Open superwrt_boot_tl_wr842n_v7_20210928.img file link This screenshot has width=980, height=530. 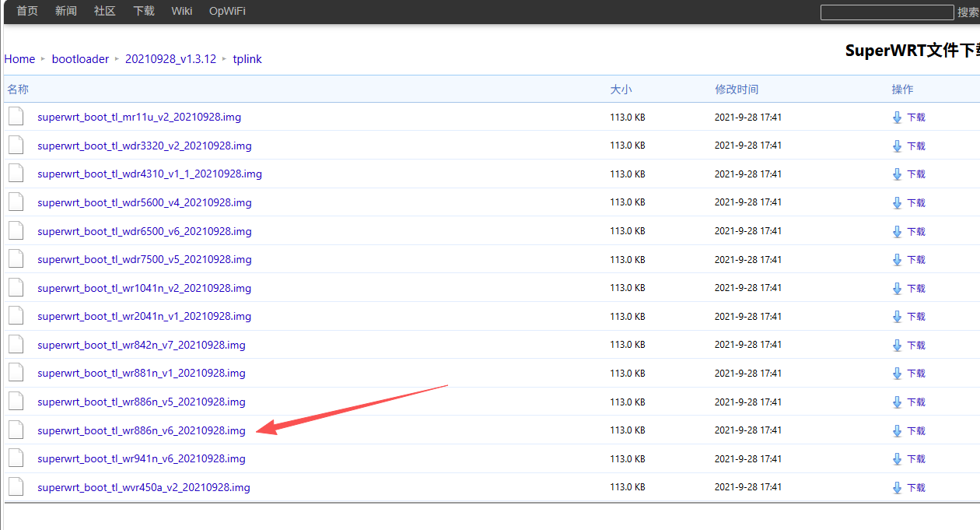(x=142, y=345)
